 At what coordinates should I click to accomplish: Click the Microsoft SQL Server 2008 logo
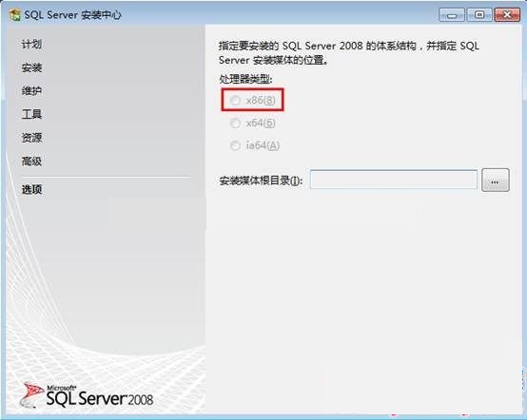(x=87, y=397)
